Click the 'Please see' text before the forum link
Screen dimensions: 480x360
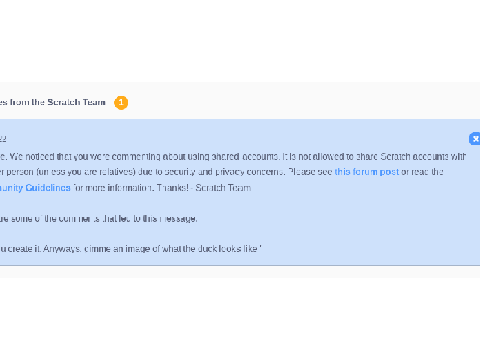pos(310,172)
